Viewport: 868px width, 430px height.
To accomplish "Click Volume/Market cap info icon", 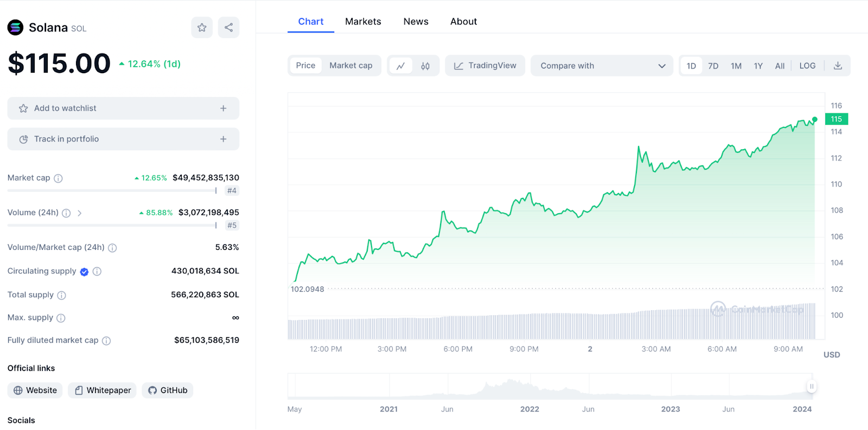I will point(112,248).
